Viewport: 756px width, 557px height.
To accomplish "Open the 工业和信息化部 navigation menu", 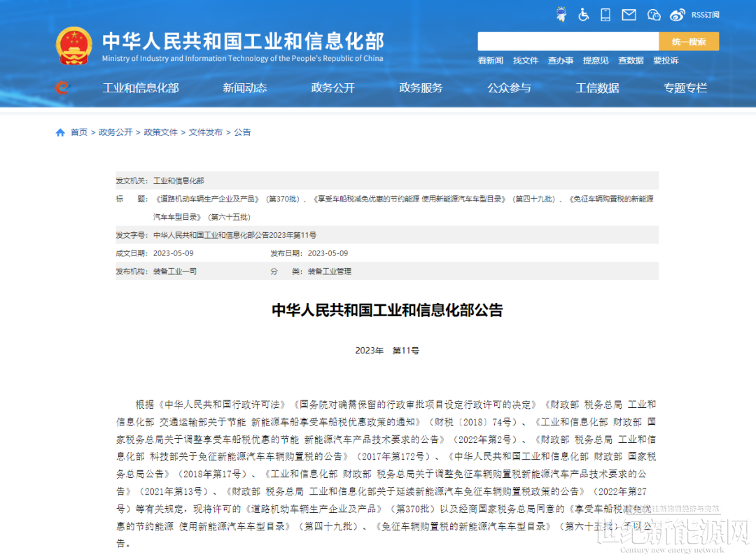I will pyautogui.click(x=141, y=88).
